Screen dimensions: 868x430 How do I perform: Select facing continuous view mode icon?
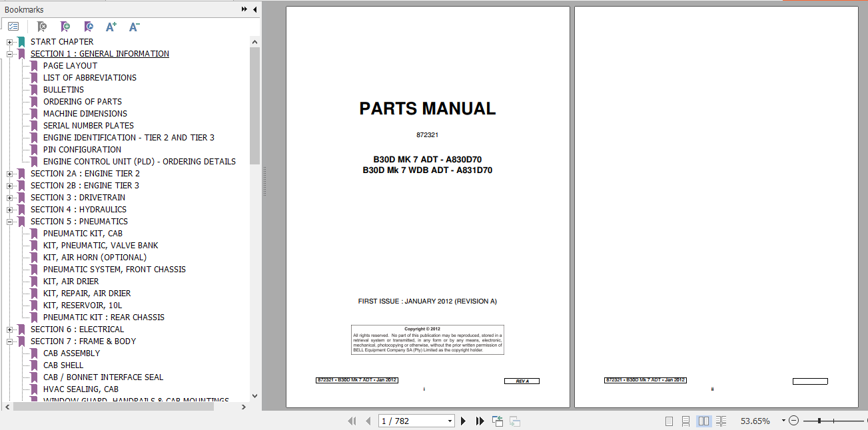[x=721, y=421]
